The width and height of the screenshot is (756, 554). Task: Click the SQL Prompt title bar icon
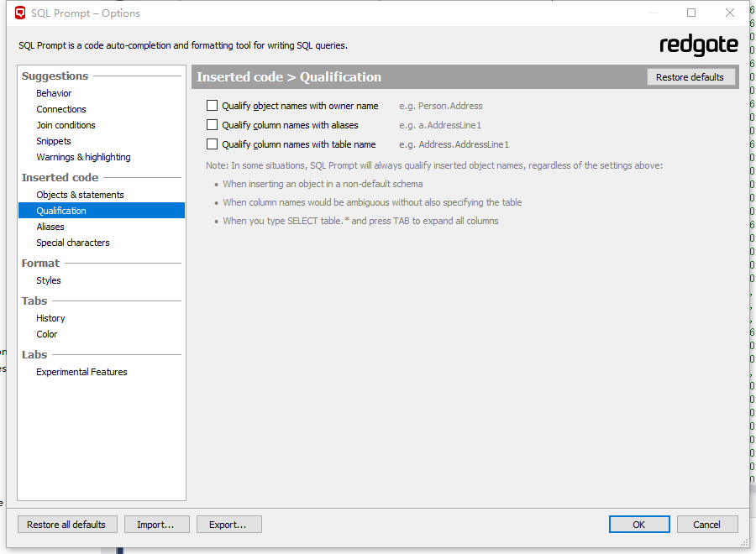coord(20,13)
